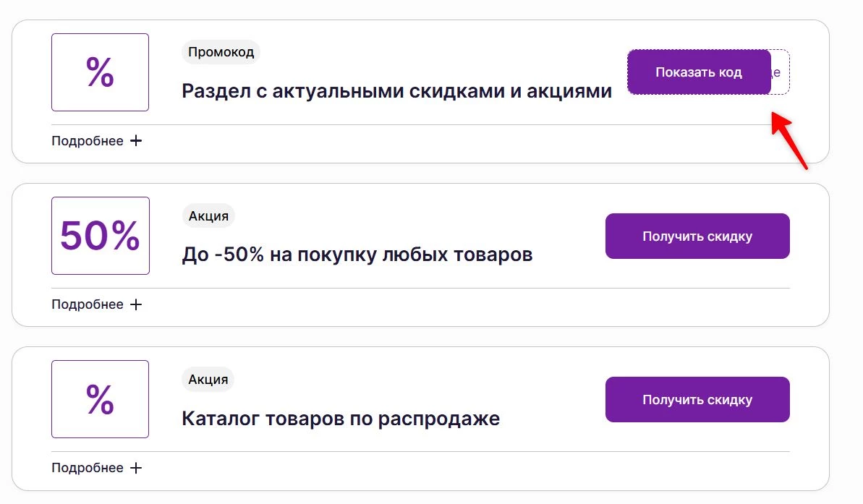This screenshot has height=504, width=863.
Task: Expand Подробнее under the 50% discount offer
Action: tap(88, 304)
